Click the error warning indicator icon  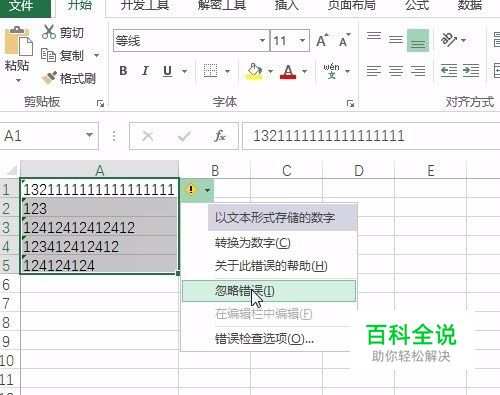[191, 190]
